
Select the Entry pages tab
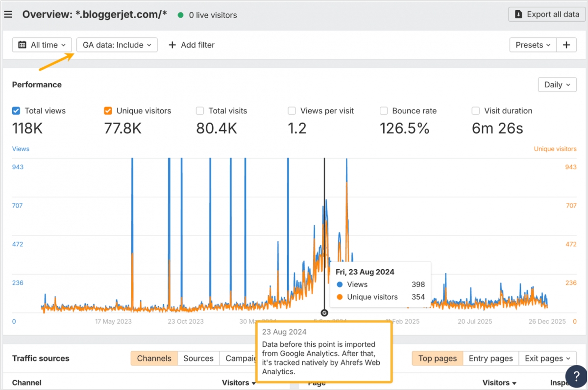490,359
